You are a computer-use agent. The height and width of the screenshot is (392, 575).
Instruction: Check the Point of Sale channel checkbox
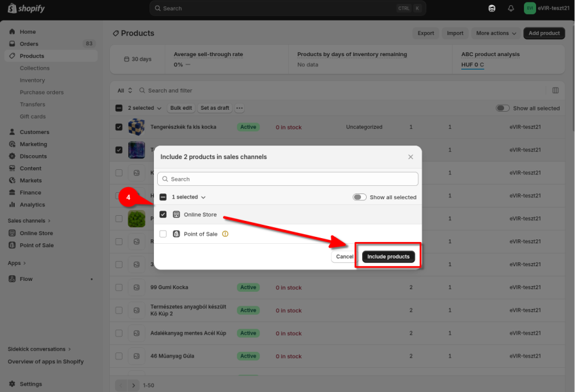[163, 234]
